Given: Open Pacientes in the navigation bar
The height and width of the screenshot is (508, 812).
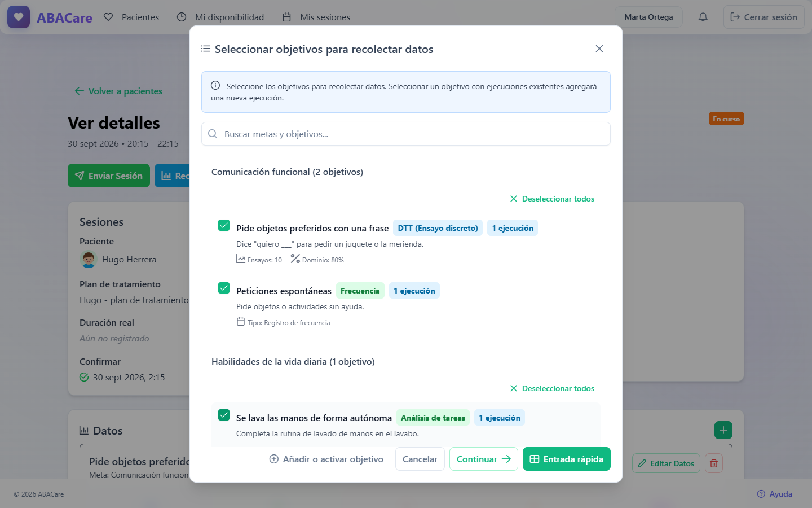Looking at the screenshot, I should pyautogui.click(x=131, y=17).
